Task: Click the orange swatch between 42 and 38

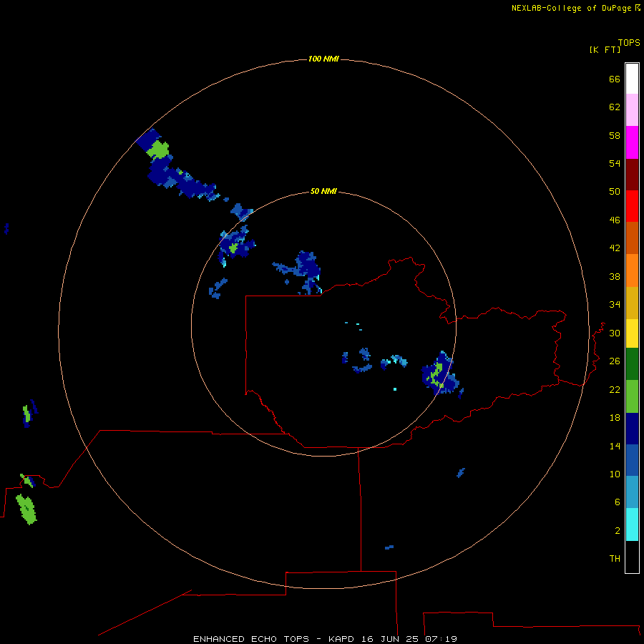Action: tap(632, 270)
